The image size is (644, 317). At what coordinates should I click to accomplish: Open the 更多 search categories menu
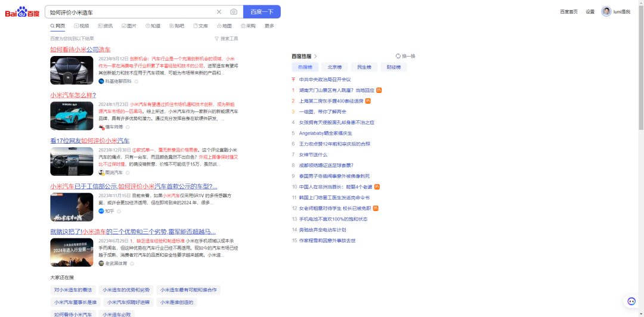click(269, 26)
